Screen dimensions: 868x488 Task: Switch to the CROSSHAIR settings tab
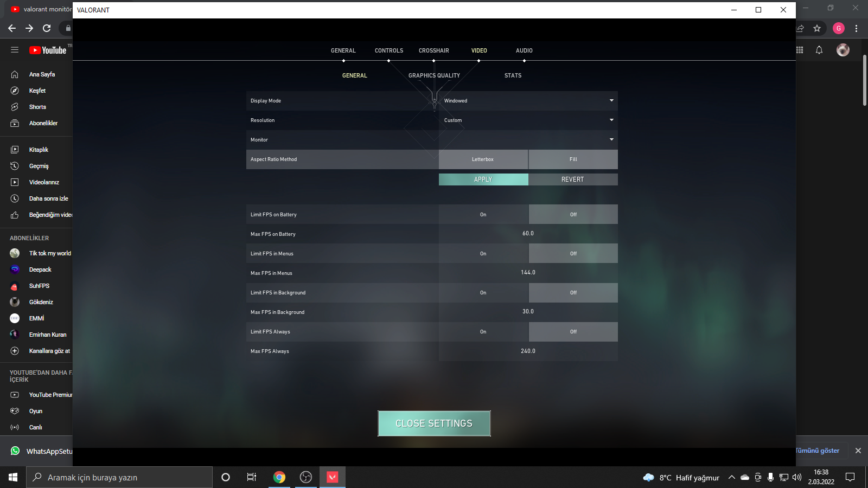434,50
